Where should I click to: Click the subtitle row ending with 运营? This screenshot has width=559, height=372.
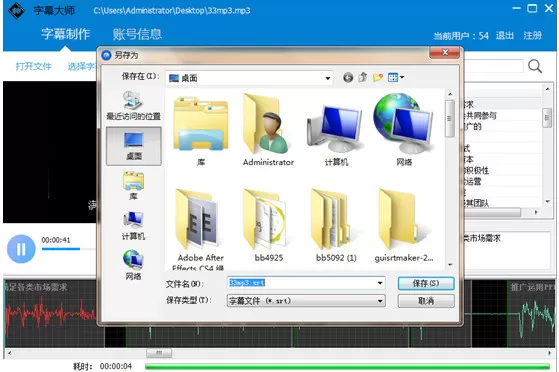point(503,182)
